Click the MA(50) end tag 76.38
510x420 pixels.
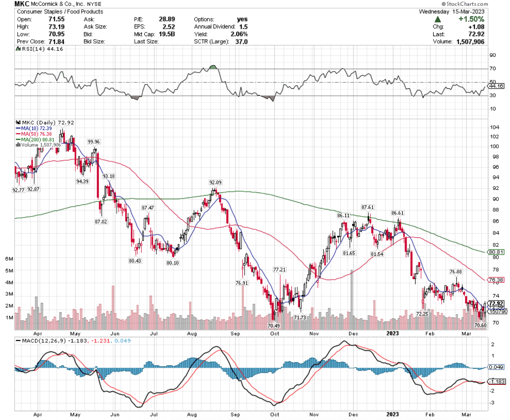point(496,280)
